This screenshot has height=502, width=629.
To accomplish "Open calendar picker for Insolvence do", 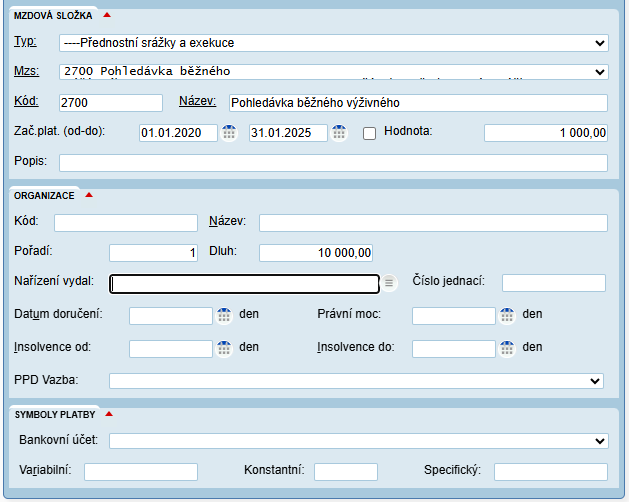I will click(508, 348).
